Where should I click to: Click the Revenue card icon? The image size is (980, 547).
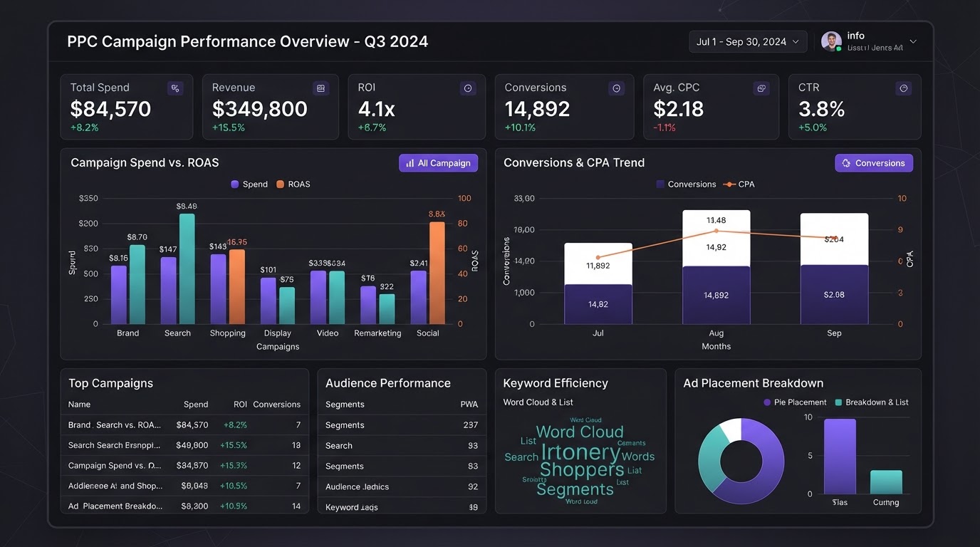coord(321,88)
